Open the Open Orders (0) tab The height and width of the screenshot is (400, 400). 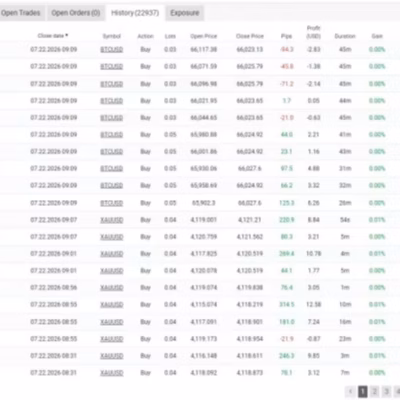click(x=76, y=13)
